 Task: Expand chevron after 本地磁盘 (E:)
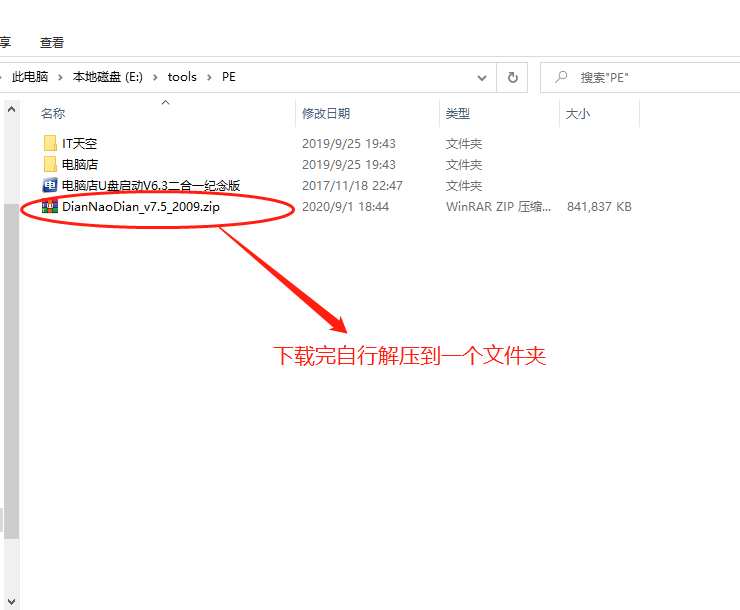point(155,77)
